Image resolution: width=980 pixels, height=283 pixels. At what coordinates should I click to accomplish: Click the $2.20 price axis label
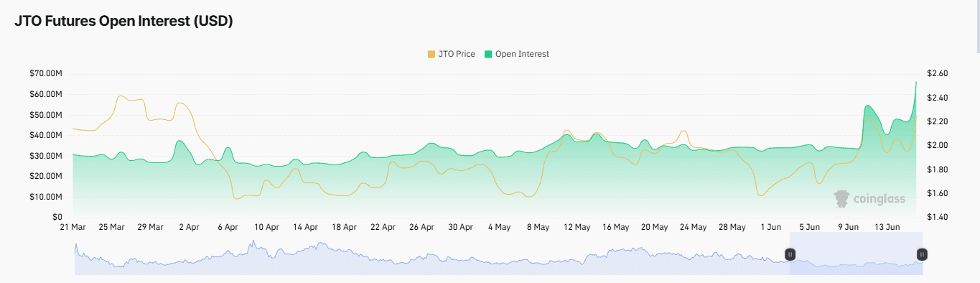938,121
